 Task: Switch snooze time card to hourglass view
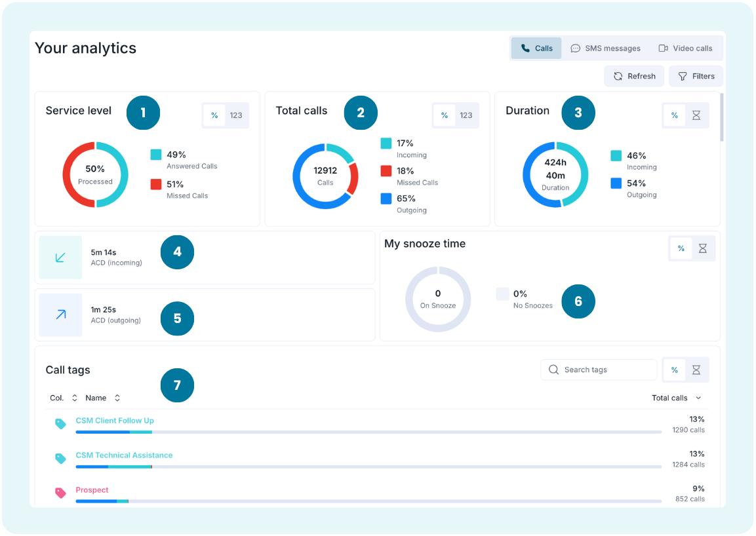point(703,248)
